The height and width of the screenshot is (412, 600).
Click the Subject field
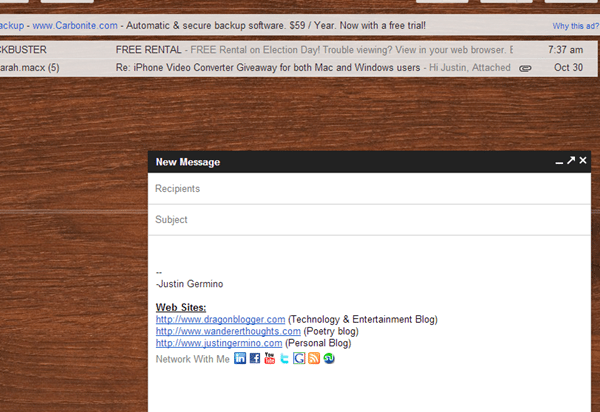[x=369, y=220]
